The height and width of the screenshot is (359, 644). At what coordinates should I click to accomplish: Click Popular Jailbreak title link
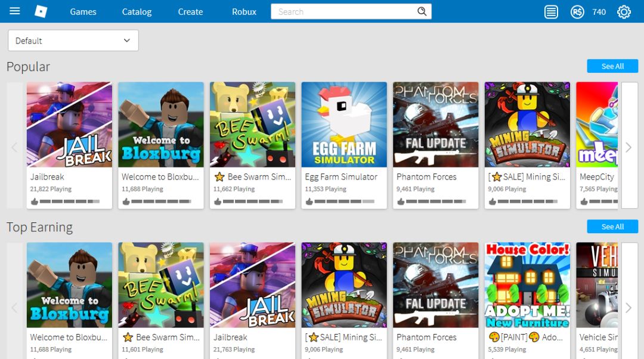click(x=47, y=177)
